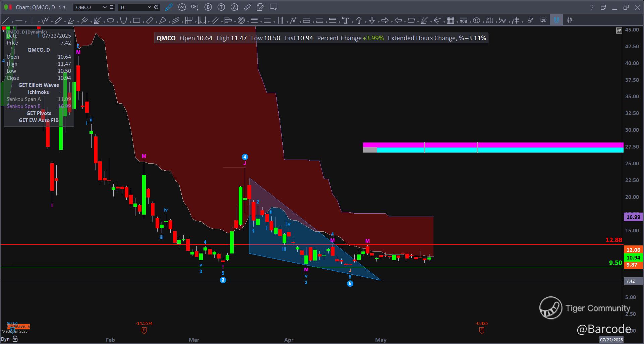Open the studies dropdown with wavy-line icon

pyautogui.click(x=182, y=7)
